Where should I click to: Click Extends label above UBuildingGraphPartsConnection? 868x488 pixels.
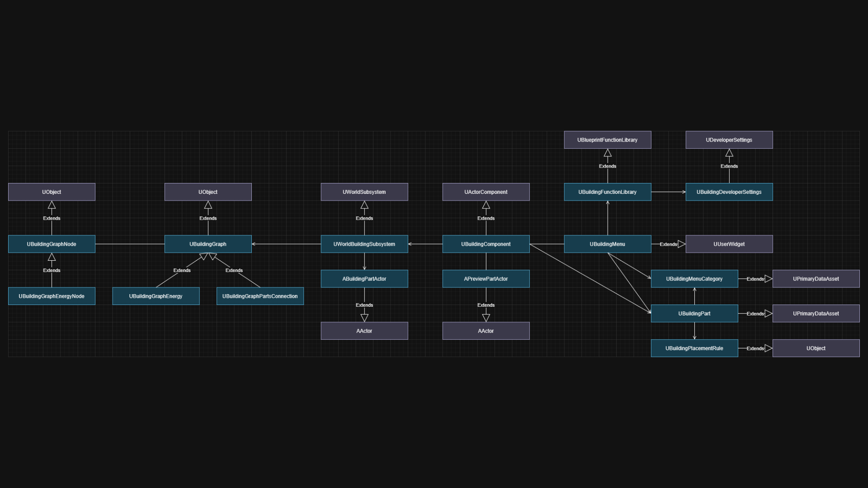pyautogui.click(x=234, y=270)
